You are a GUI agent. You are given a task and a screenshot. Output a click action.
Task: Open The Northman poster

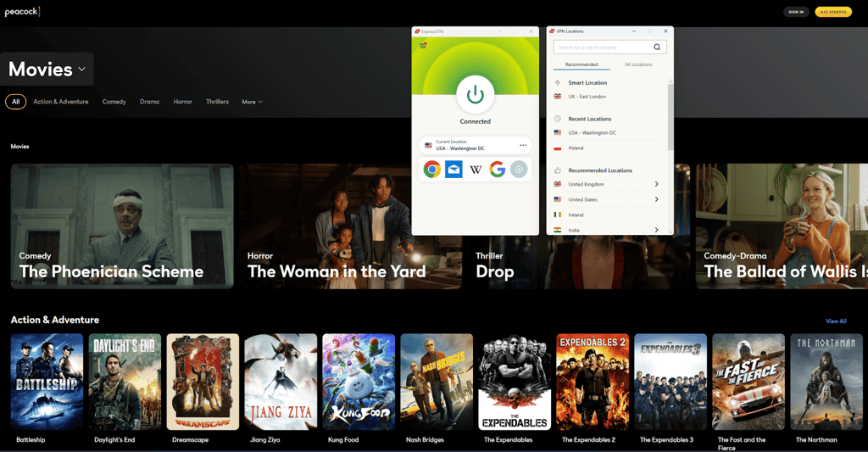pos(826,382)
